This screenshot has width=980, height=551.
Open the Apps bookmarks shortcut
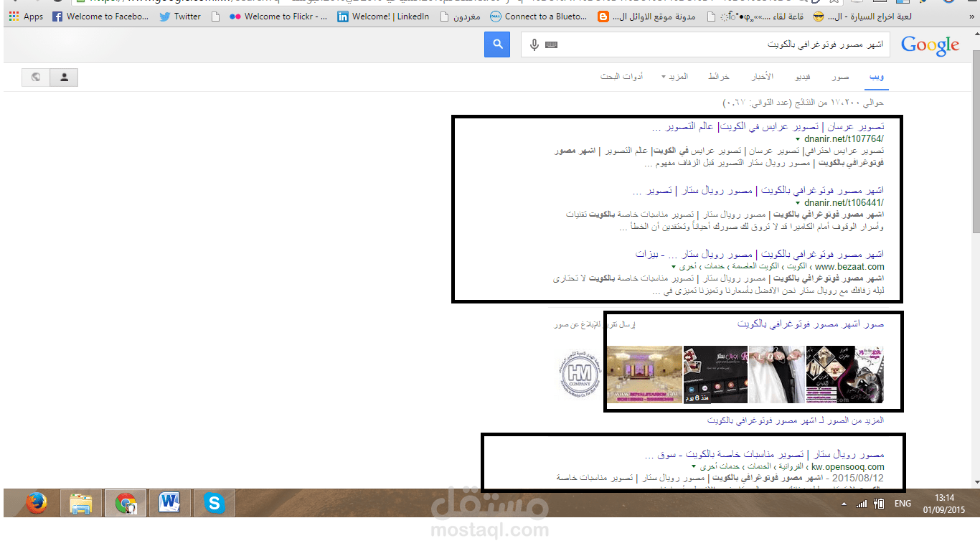click(x=26, y=16)
